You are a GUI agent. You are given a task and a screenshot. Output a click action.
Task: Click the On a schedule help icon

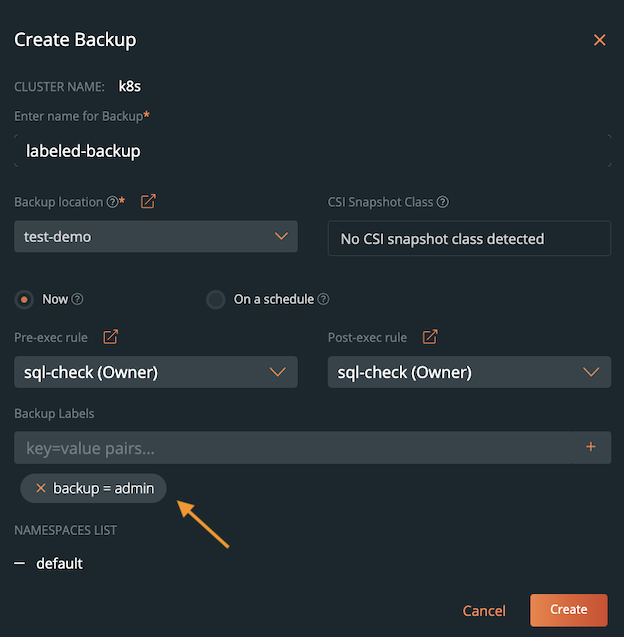click(x=323, y=299)
